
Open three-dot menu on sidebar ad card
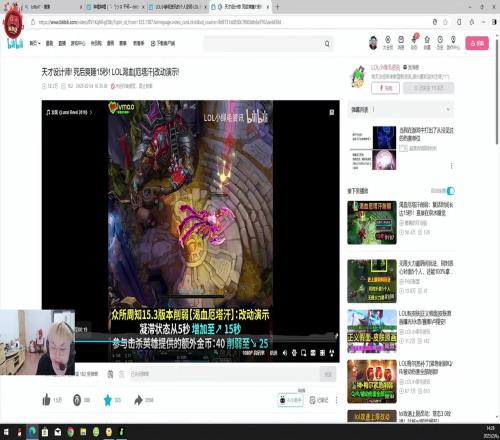pos(451,166)
